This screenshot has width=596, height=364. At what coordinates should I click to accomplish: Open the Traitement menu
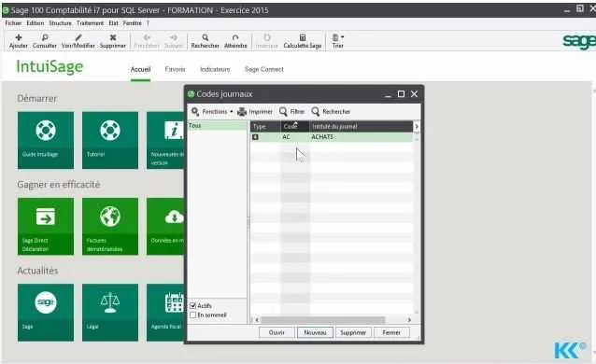click(x=90, y=23)
